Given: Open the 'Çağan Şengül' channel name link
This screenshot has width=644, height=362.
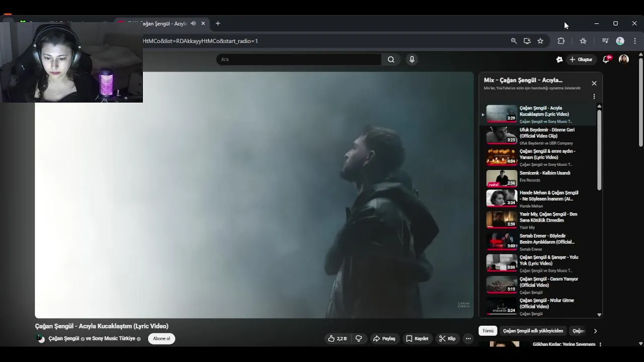Looking at the screenshot, I should click(64, 339).
